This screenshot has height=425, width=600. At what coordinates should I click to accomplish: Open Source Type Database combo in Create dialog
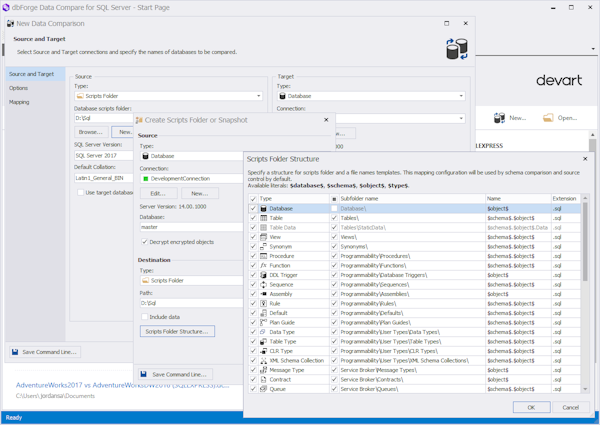pos(191,156)
